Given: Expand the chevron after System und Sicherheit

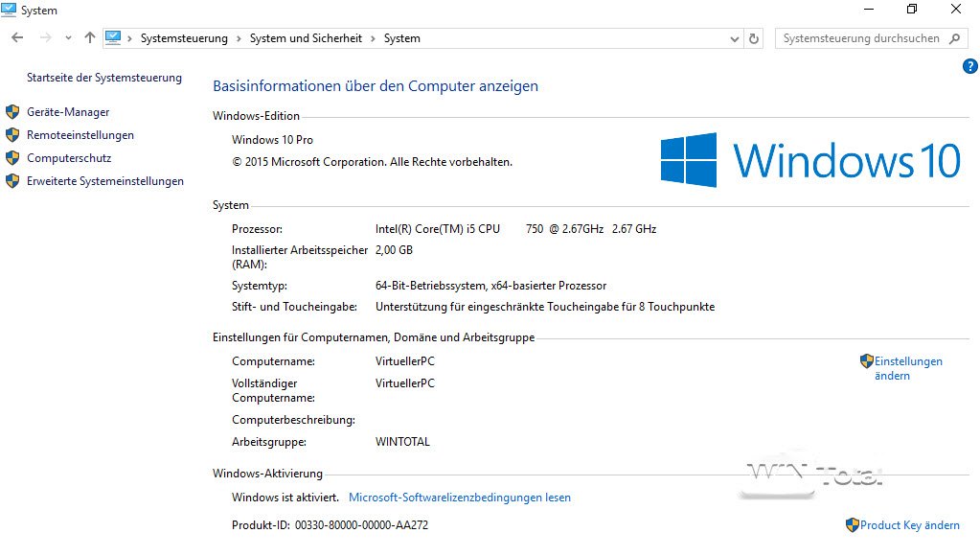Looking at the screenshot, I should (373, 38).
